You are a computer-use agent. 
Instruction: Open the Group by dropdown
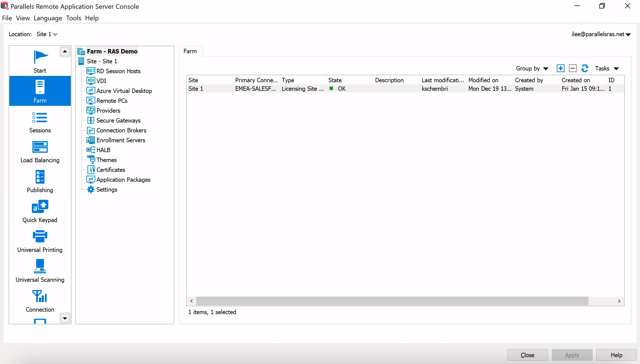tap(532, 69)
